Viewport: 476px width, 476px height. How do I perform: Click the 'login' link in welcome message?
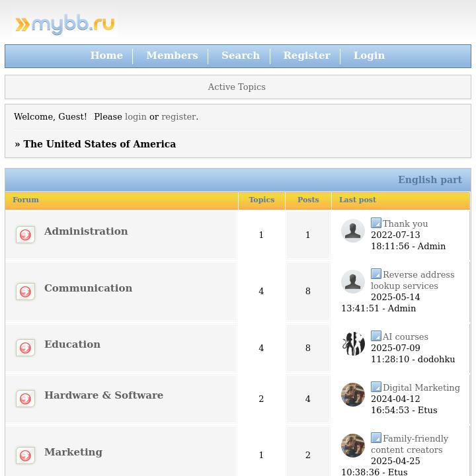tap(136, 116)
